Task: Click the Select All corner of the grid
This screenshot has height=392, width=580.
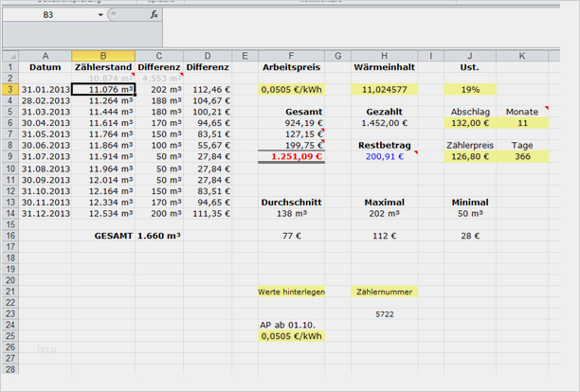Action: [9, 56]
